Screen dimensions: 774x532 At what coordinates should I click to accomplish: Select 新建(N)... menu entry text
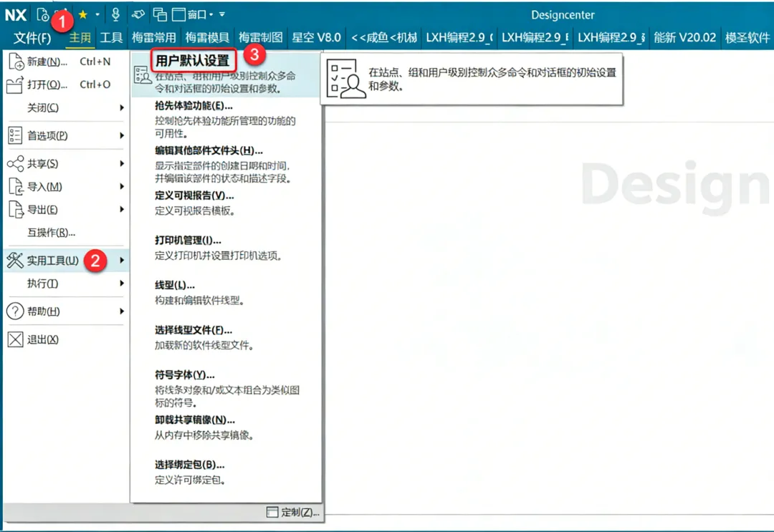click(x=47, y=62)
